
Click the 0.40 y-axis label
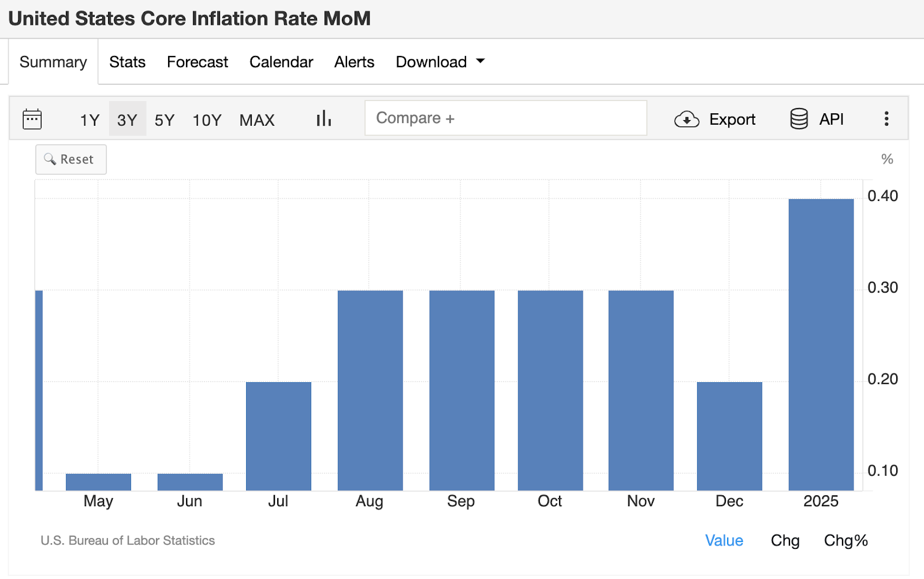(x=882, y=196)
